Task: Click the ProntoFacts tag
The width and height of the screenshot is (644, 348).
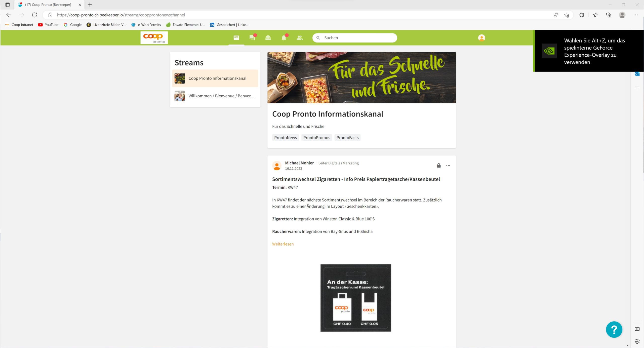Action: (347, 138)
